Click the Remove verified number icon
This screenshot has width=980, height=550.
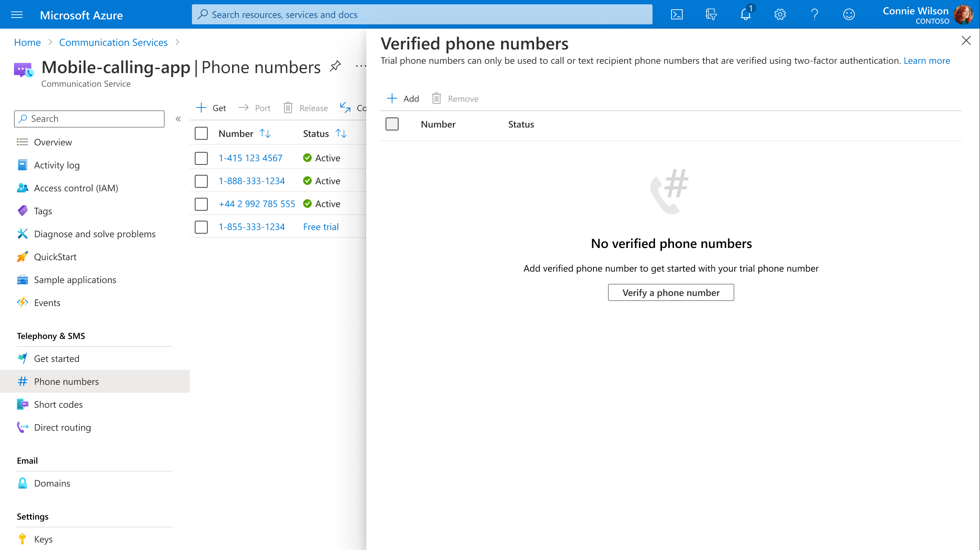pyautogui.click(x=436, y=98)
